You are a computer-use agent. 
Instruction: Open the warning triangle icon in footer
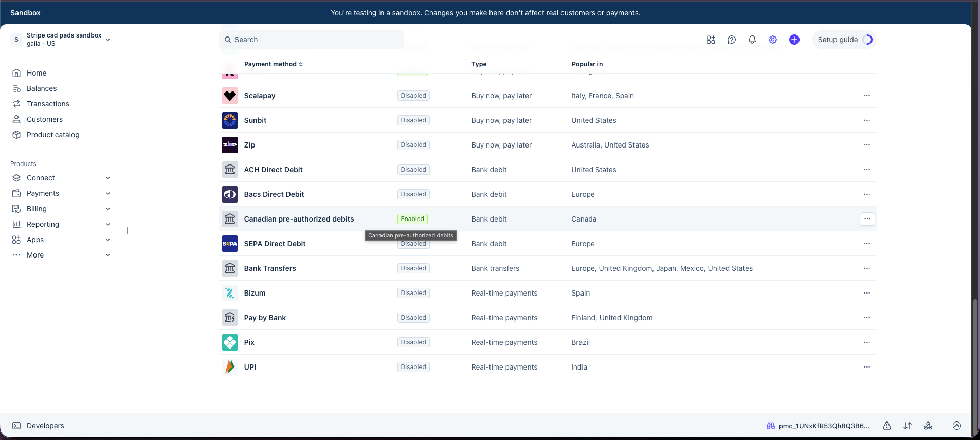pos(887,426)
